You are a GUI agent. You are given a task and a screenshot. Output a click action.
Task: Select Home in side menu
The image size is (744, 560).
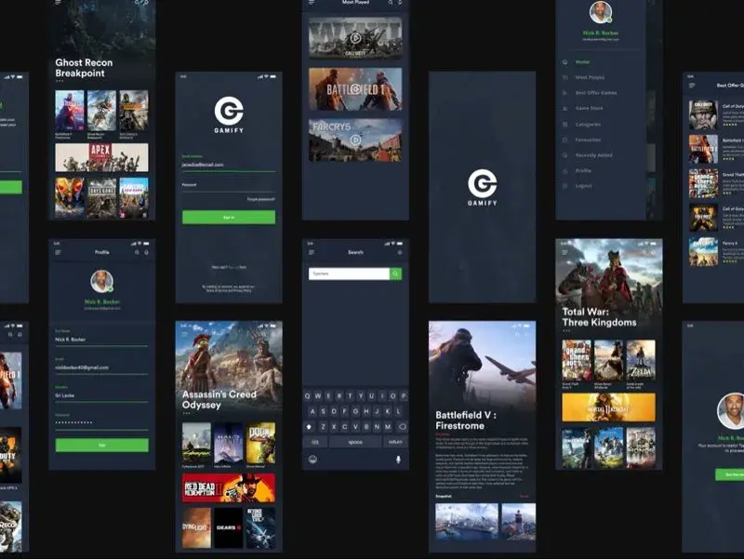(x=582, y=62)
